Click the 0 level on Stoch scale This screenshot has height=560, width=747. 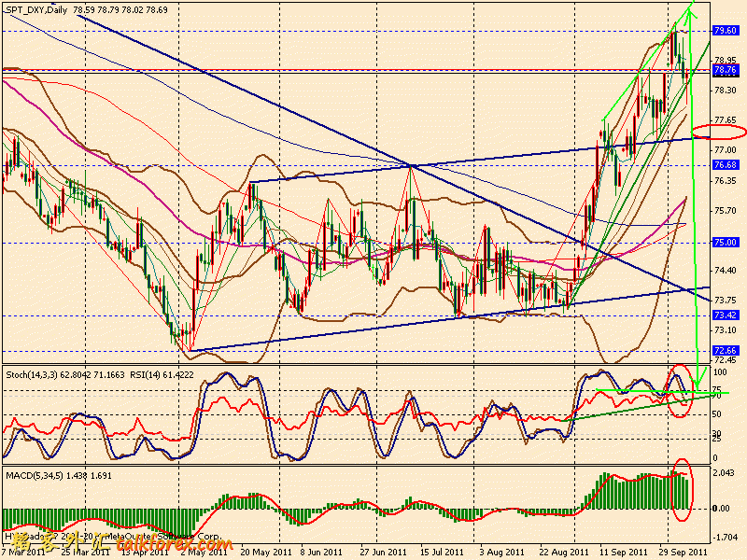point(715,458)
